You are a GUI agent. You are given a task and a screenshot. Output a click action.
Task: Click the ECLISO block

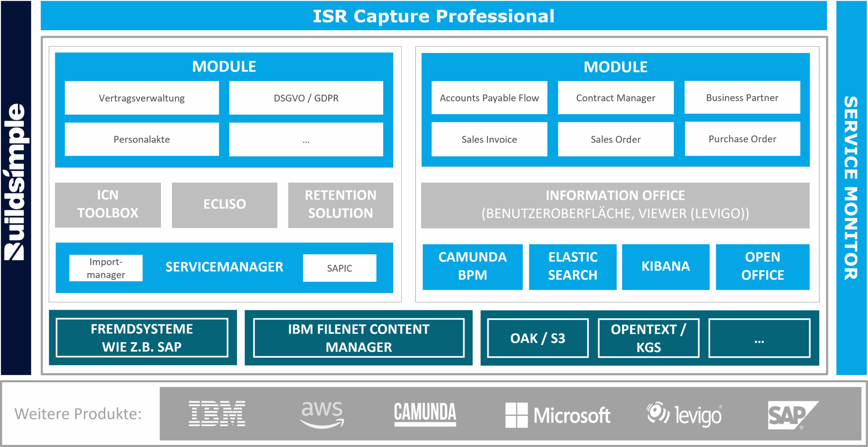click(x=224, y=205)
